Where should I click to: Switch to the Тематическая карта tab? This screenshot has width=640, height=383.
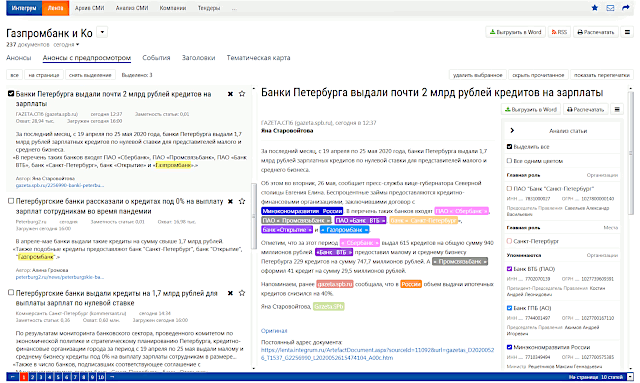coord(258,58)
